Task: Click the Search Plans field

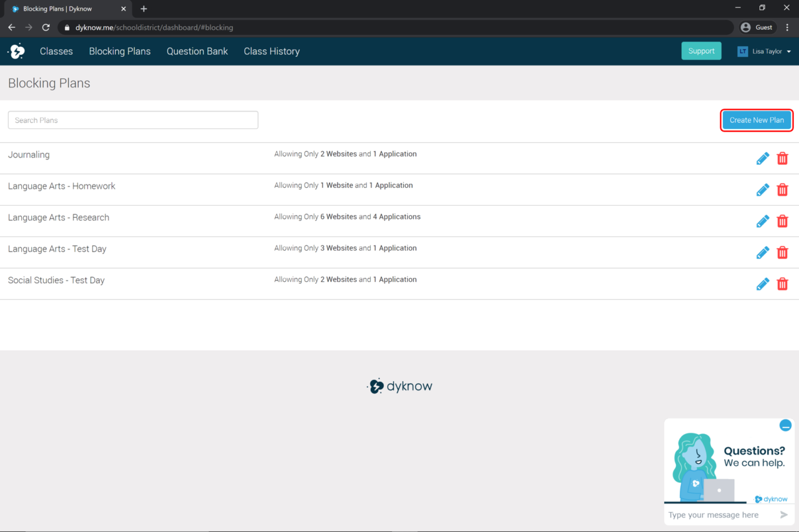Action: coord(133,120)
